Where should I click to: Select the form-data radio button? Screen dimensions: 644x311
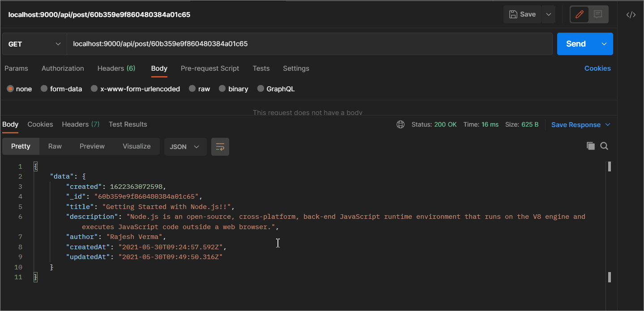[x=44, y=89]
